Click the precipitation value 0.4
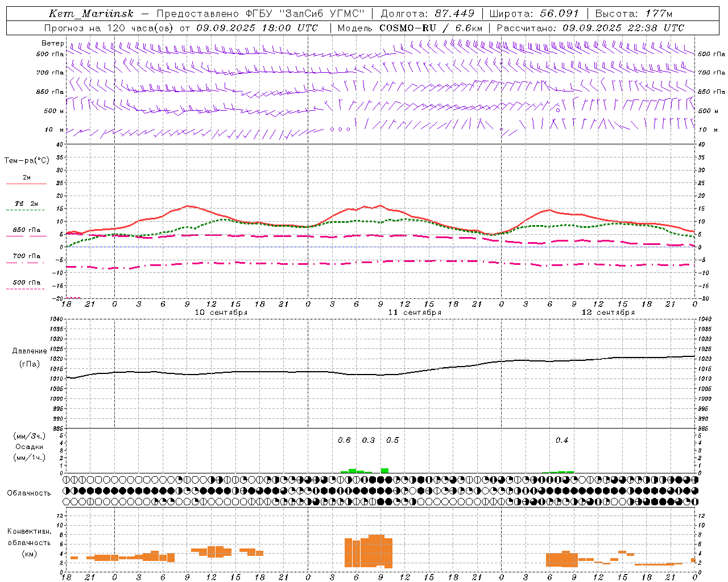Viewport: 728px width, 582px height. 562,440
